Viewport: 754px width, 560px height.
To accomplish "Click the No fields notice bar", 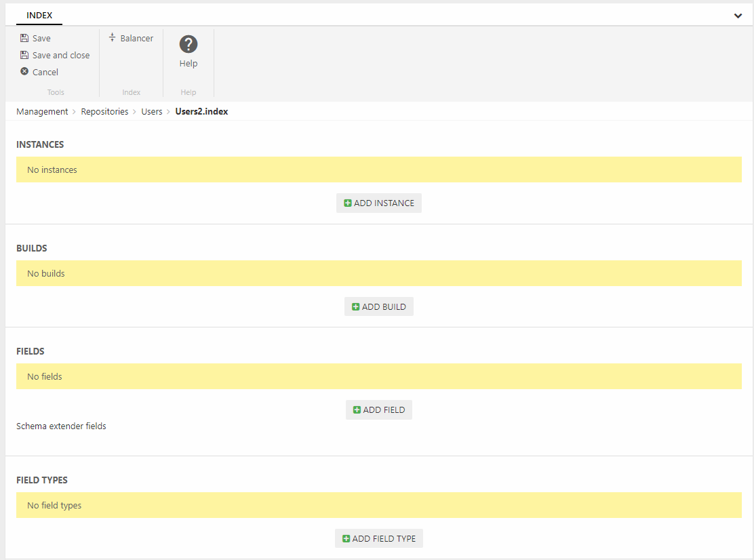I will 378,376.
